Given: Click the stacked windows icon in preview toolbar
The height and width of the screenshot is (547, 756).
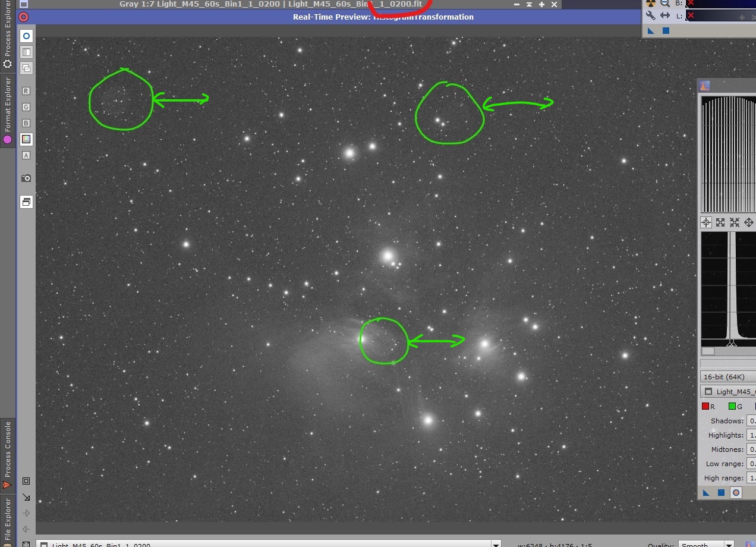Looking at the screenshot, I should click(26, 202).
